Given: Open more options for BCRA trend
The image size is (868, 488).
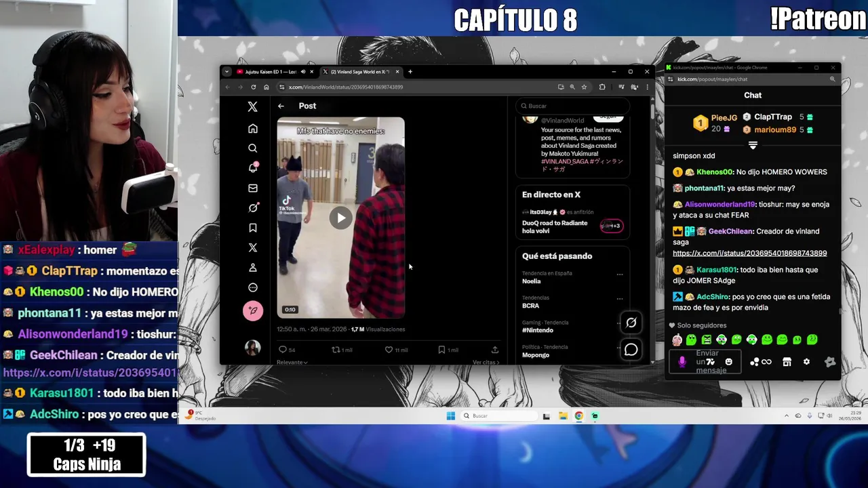Looking at the screenshot, I should click(x=620, y=299).
